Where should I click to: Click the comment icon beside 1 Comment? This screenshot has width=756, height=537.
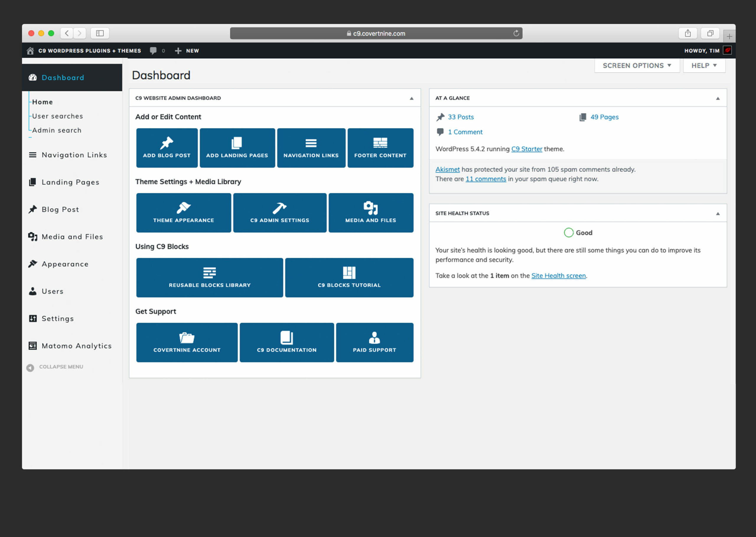coord(440,132)
